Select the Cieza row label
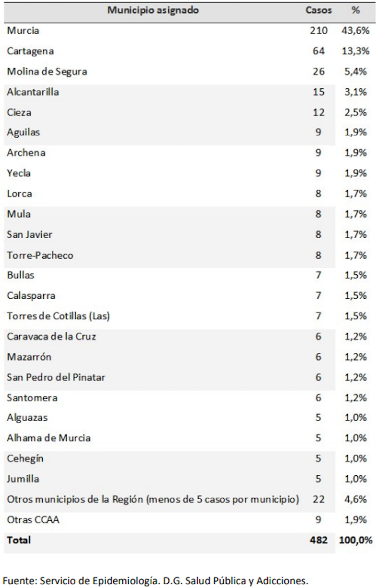This screenshot has height=588, width=376. pos(19,113)
